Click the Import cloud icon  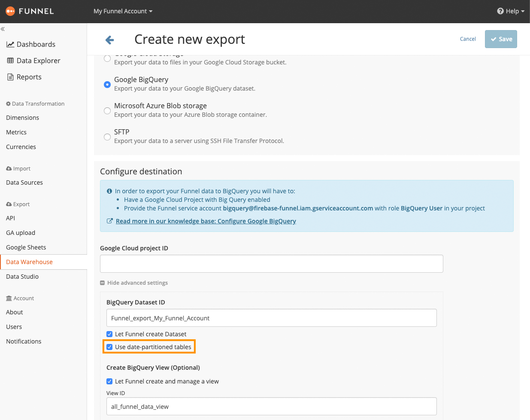coord(9,169)
